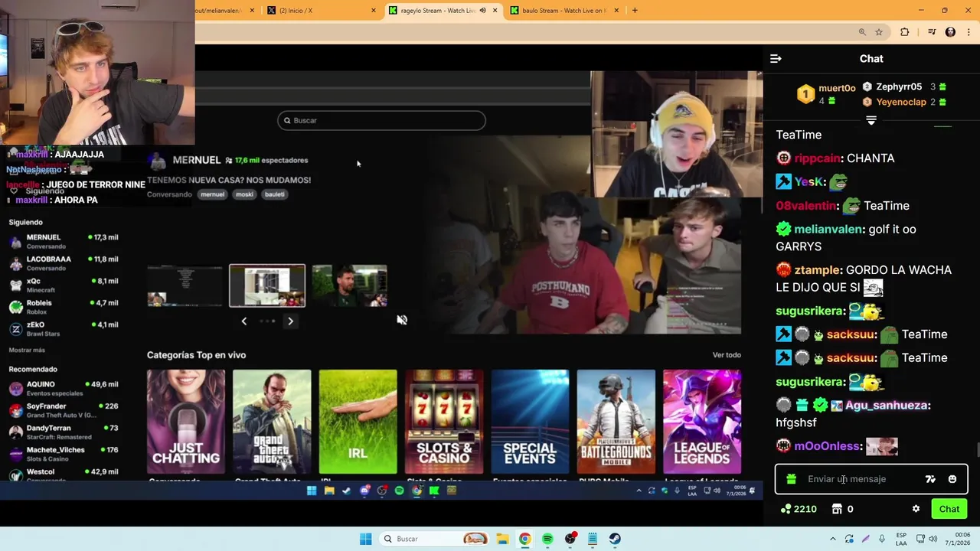Click the bauleti tag

274,194
